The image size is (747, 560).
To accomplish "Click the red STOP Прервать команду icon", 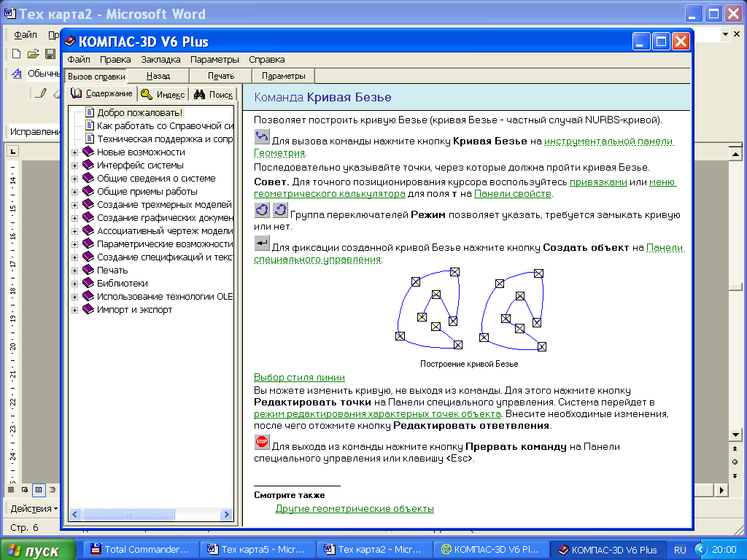I will tap(262, 442).
